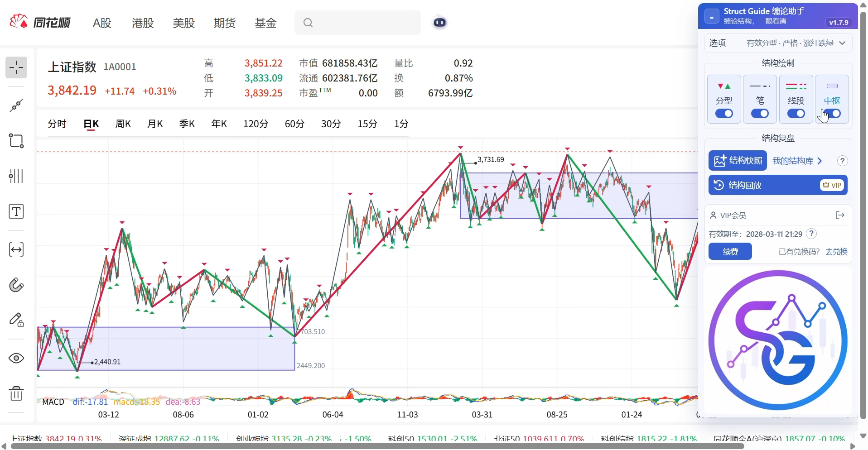This screenshot has height=450, width=868.
Task: Click the delete drawings trash icon
Action: click(16, 393)
